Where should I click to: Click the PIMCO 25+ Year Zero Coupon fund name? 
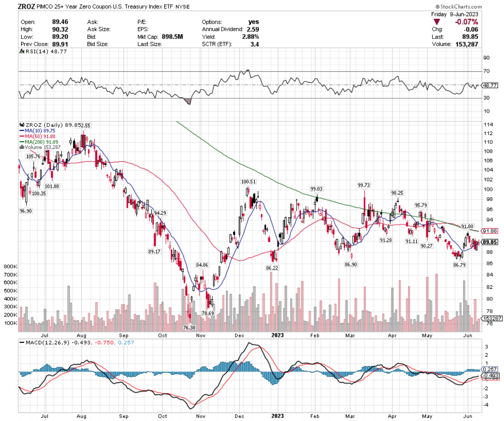105,7
